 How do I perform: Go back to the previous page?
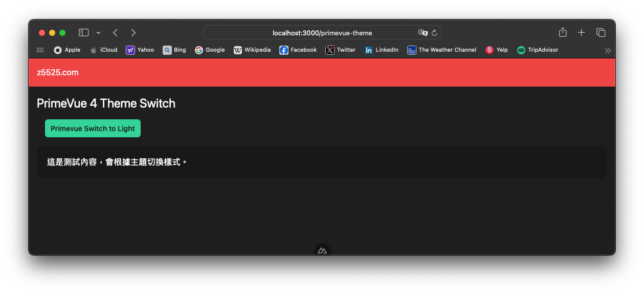click(115, 33)
